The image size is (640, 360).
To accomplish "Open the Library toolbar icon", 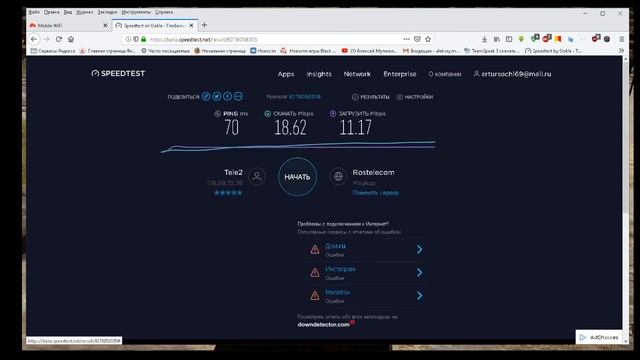I will click(x=496, y=39).
